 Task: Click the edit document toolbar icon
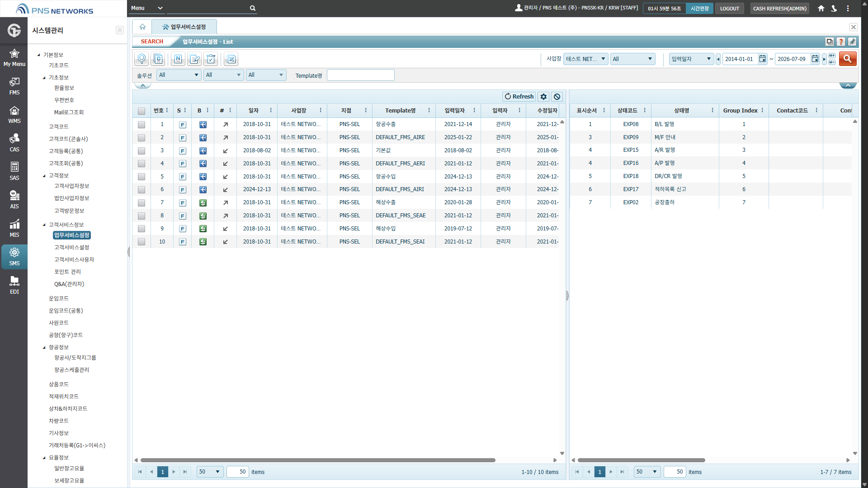click(194, 59)
